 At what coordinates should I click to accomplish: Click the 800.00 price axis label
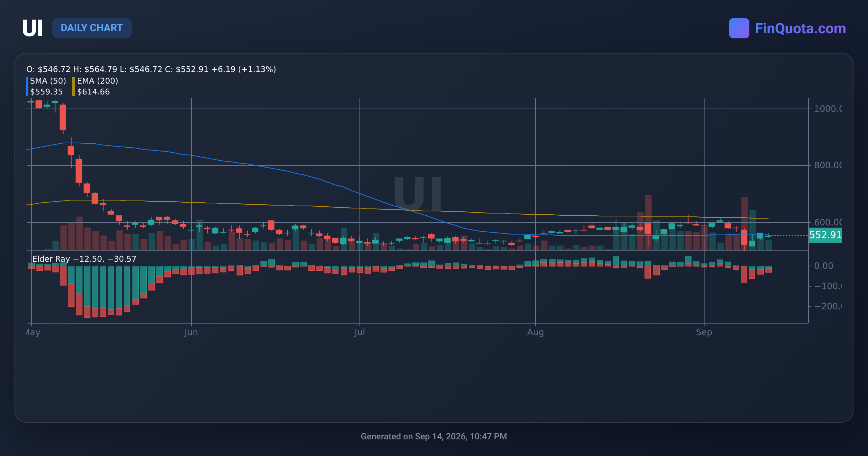828,165
